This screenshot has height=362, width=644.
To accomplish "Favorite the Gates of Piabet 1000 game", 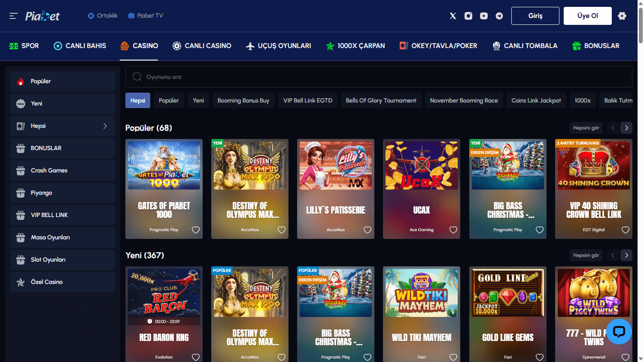I will pos(196,230).
